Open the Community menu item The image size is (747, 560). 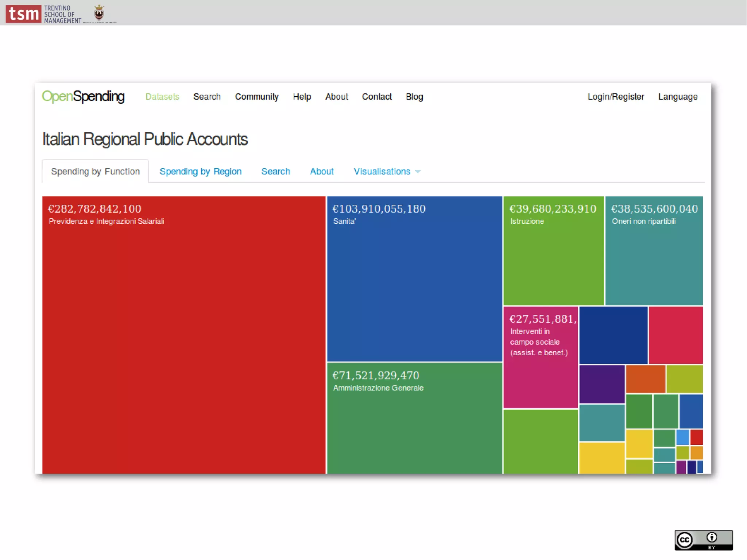(x=256, y=97)
